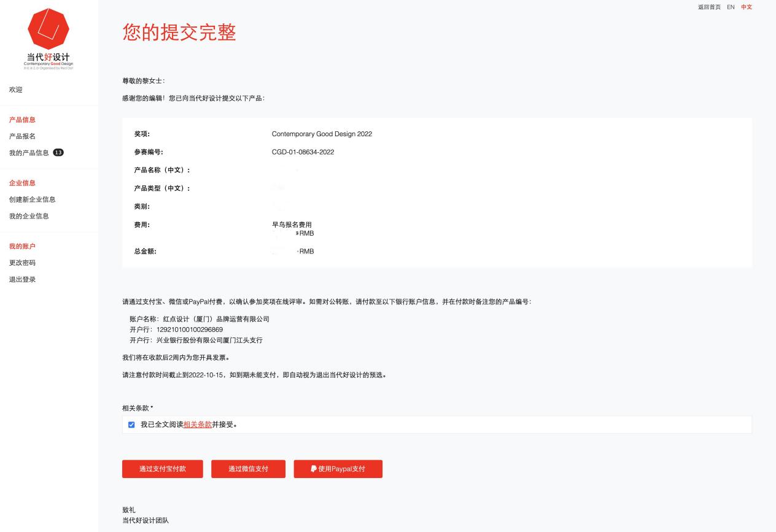Open 我的企业信息 in the sidebar
The width and height of the screenshot is (776, 532).
click(29, 216)
